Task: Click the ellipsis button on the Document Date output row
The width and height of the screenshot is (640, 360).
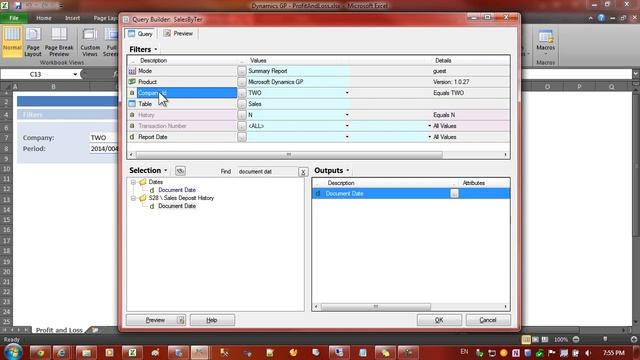Action: [454, 194]
